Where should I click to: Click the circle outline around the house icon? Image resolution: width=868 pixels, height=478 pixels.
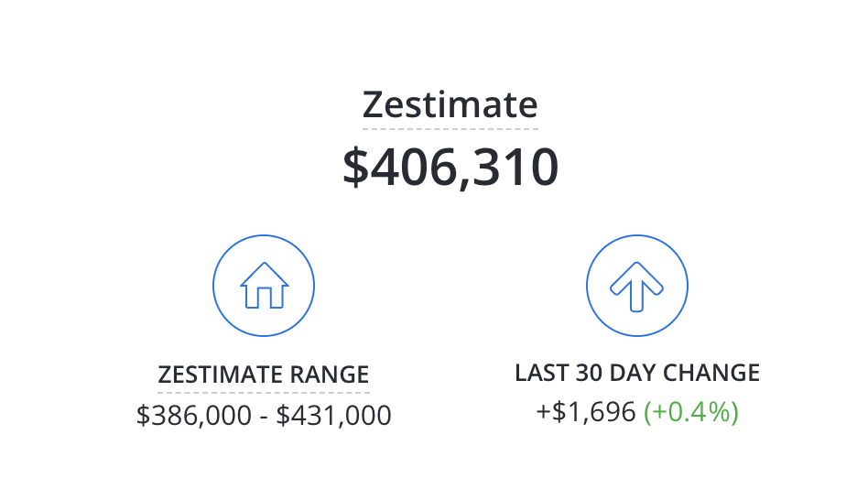[x=214, y=285]
